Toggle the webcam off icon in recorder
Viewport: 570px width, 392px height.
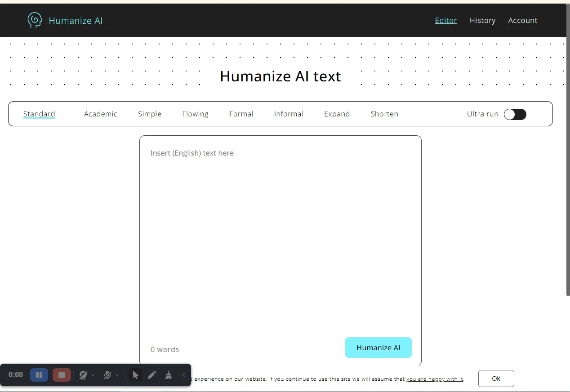point(83,375)
